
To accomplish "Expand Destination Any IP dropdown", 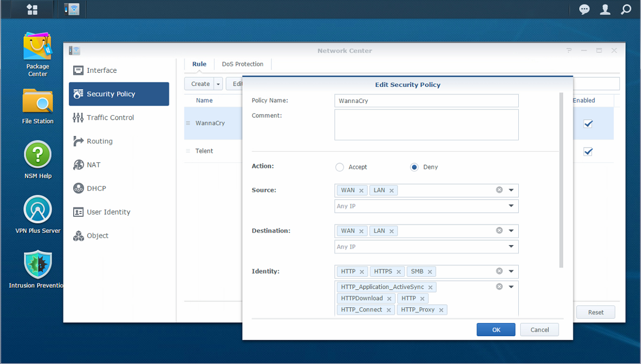I will pyautogui.click(x=511, y=247).
